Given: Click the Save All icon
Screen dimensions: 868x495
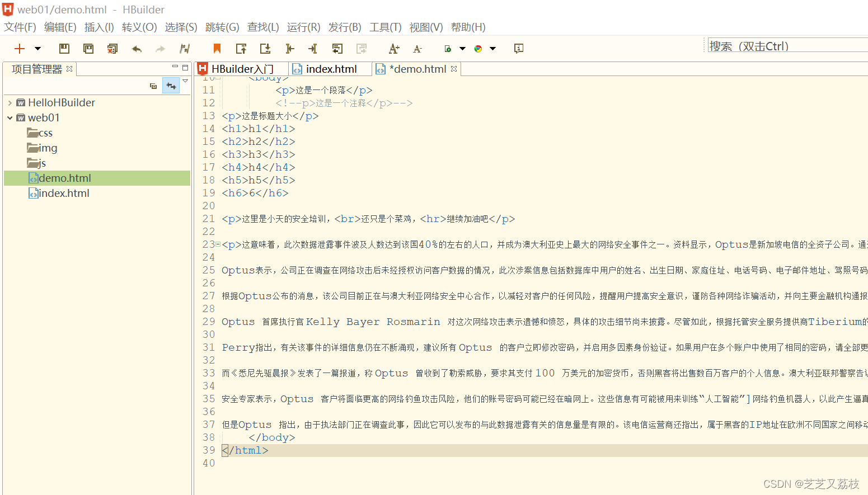Looking at the screenshot, I should 88,49.
